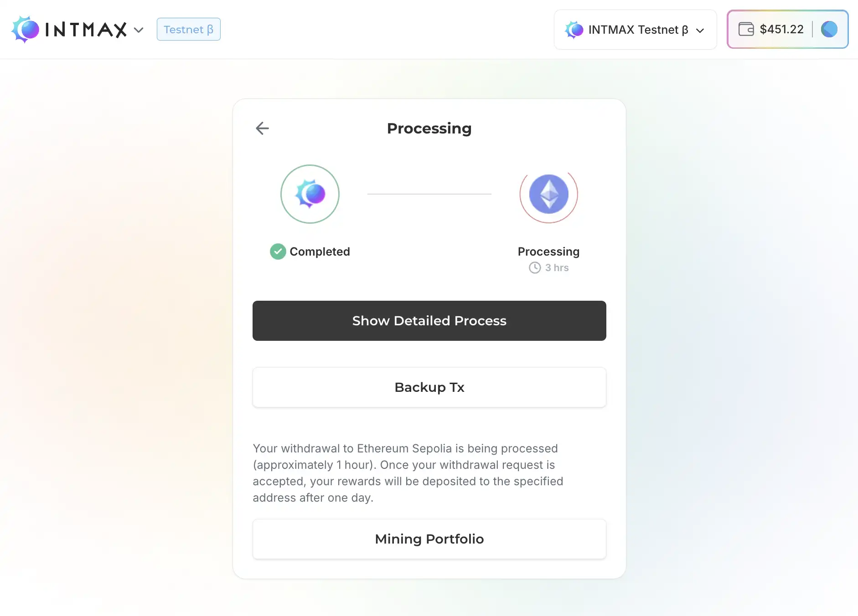Click the round blue account avatar
The width and height of the screenshot is (858, 616).
click(x=829, y=29)
